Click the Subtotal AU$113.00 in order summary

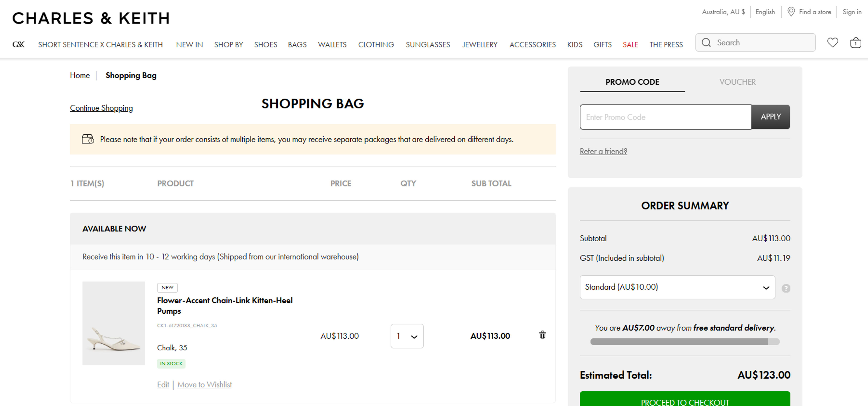(x=771, y=238)
